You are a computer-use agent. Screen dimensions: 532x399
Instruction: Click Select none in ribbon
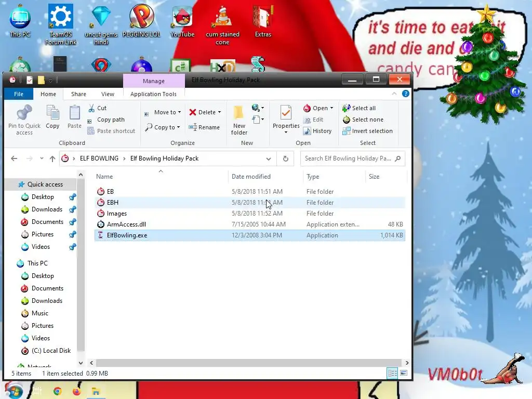coord(363,119)
